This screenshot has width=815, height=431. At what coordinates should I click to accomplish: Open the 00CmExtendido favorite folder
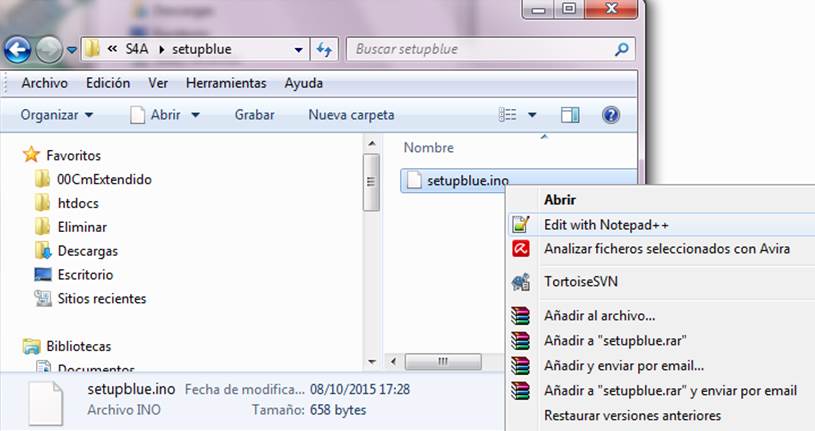[104, 179]
